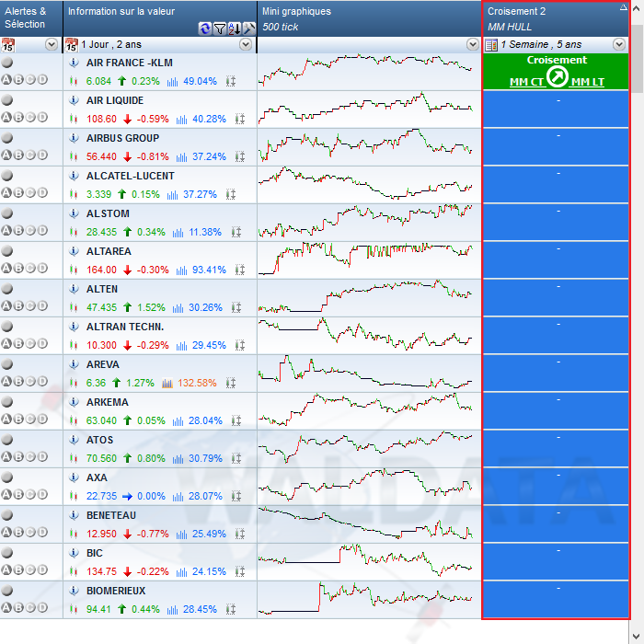Open the filter funnel icon
Screen dimensions: 644x644
pyautogui.click(x=220, y=29)
